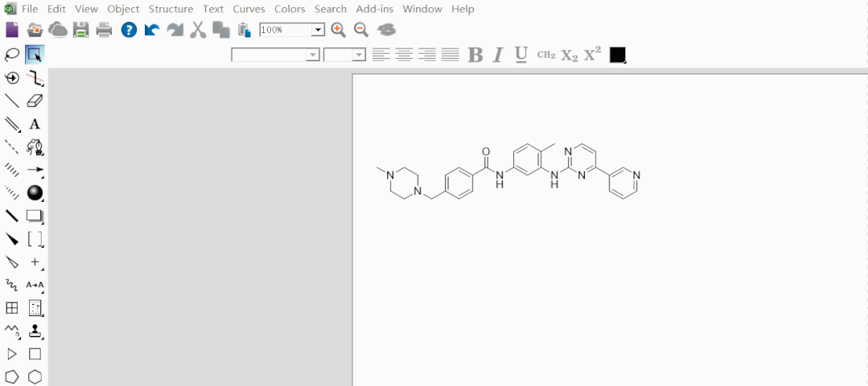Screen dimensions: 868x386
Task: Toggle Underline text formatting
Action: coord(521,55)
